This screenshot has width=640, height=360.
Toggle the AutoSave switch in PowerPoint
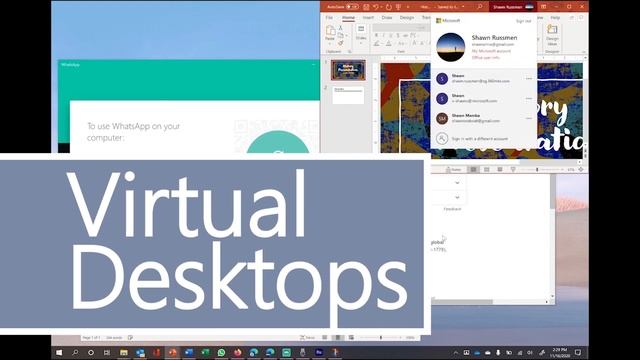point(352,7)
